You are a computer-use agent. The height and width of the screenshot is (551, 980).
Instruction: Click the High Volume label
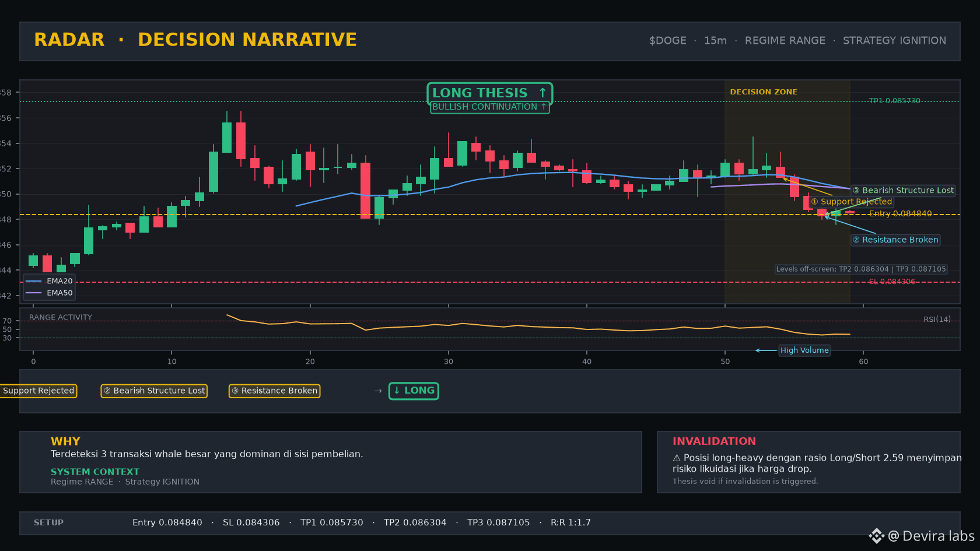(x=804, y=350)
